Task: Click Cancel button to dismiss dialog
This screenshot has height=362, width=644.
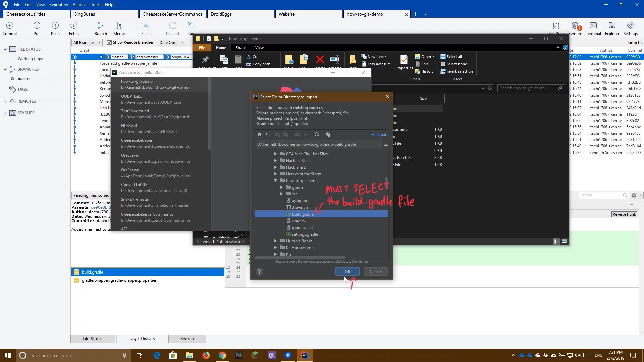Action: coord(376,271)
